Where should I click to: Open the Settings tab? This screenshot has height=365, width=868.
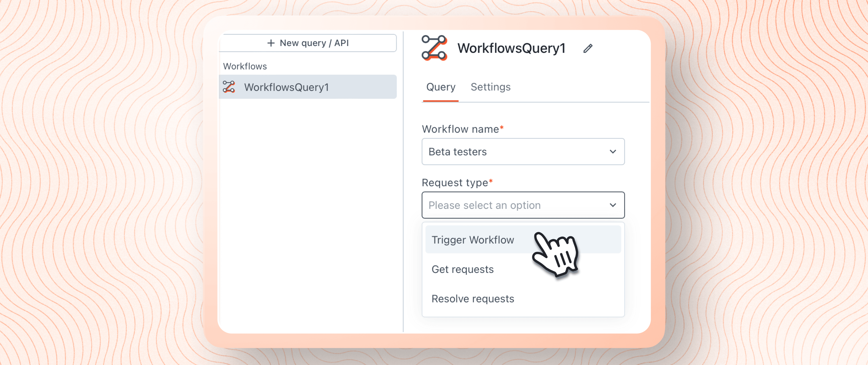[x=490, y=87]
